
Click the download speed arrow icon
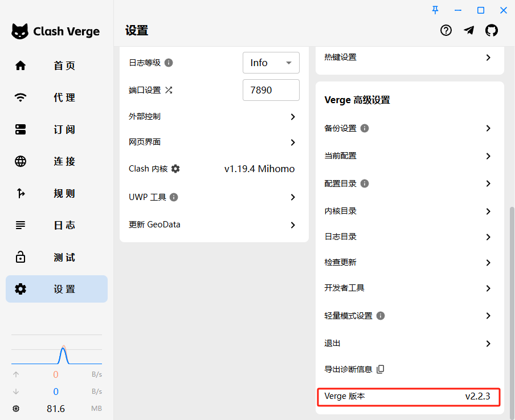[16, 392]
